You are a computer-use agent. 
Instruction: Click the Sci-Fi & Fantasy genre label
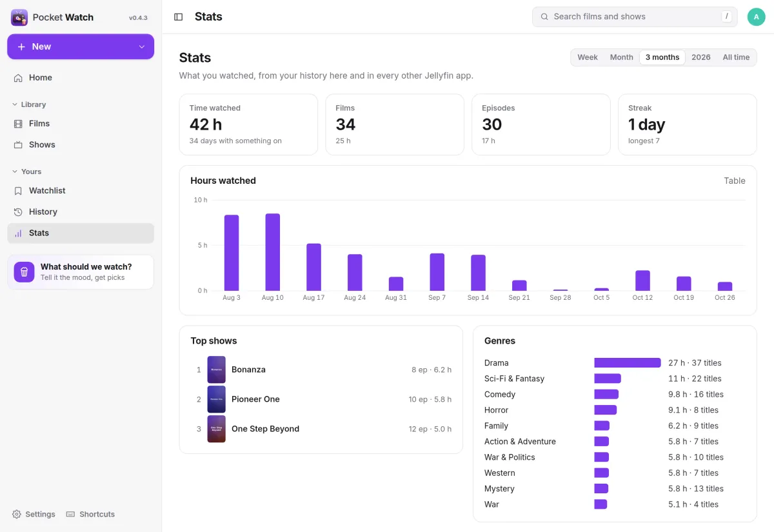(x=515, y=379)
